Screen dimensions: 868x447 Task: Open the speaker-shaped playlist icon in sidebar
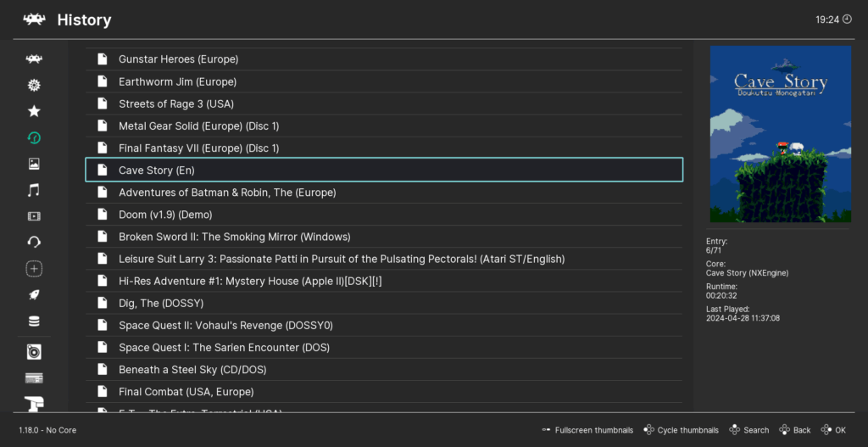click(x=34, y=352)
